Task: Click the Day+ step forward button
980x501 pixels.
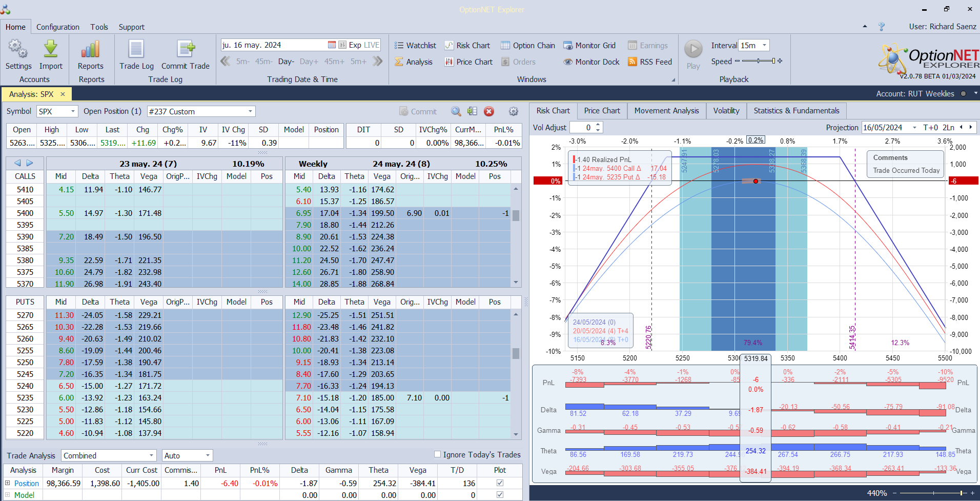Action: coord(309,62)
